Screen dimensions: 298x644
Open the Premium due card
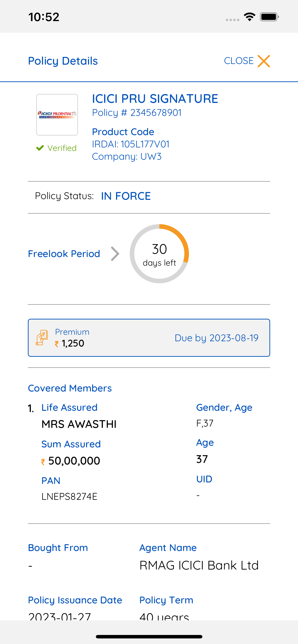(149, 338)
